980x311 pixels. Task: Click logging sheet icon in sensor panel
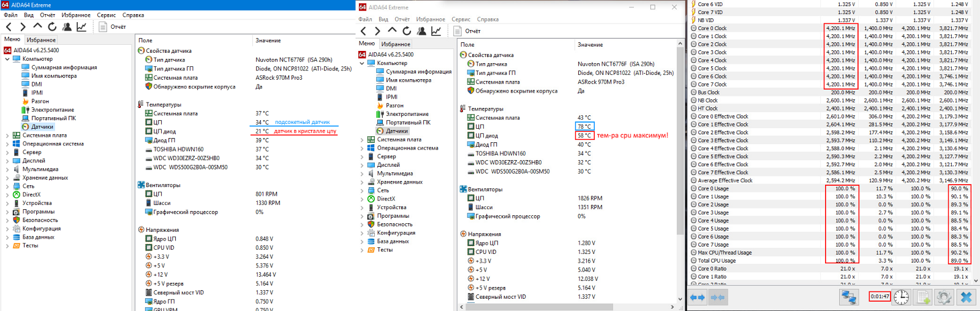click(923, 298)
